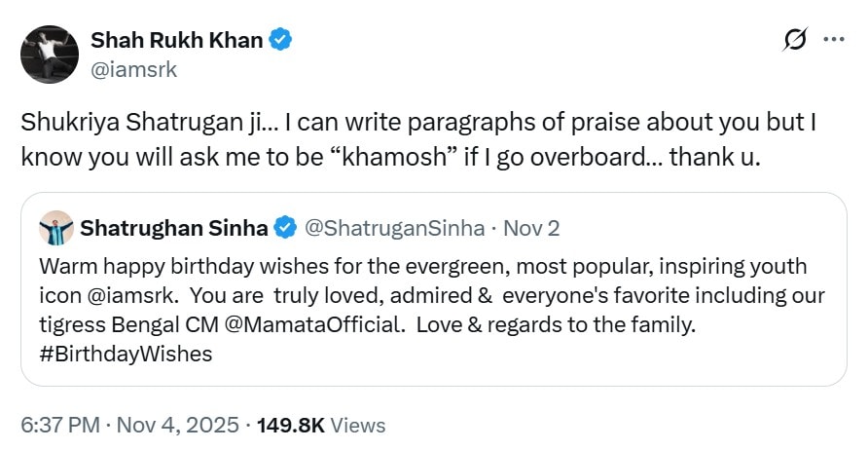
Task: Click Shah Rukh Khan's blue verified badge
Action: 281,41
